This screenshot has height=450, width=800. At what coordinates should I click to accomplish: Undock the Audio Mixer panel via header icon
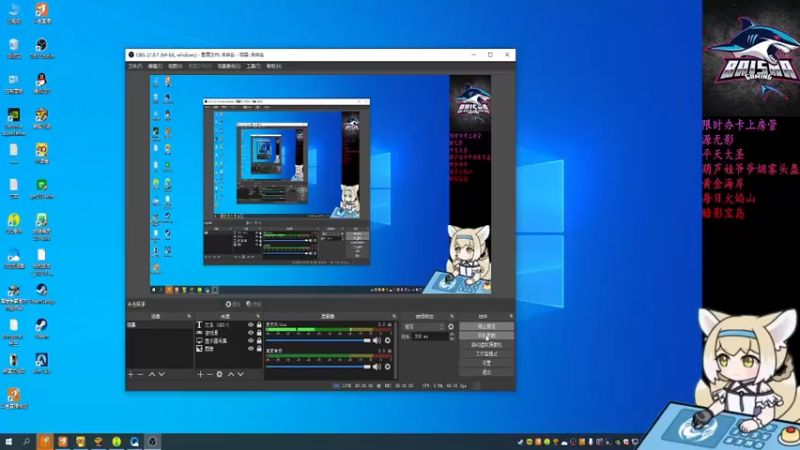pos(394,316)
